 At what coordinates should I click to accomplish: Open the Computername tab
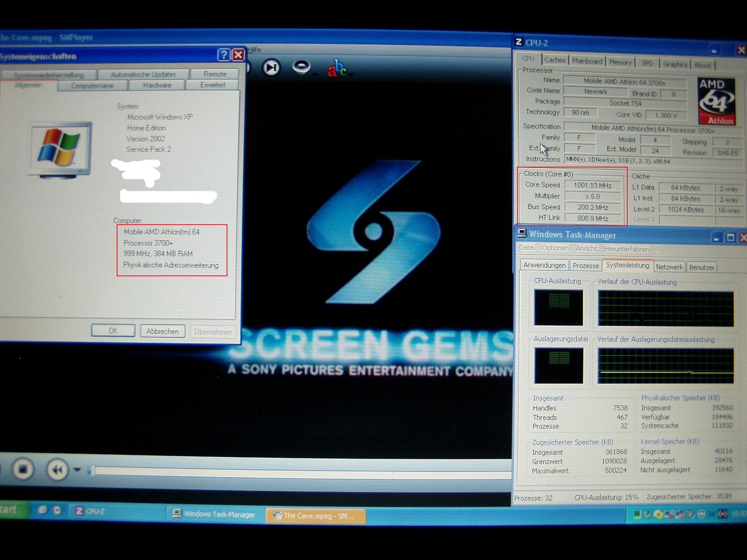click(93, 86)
